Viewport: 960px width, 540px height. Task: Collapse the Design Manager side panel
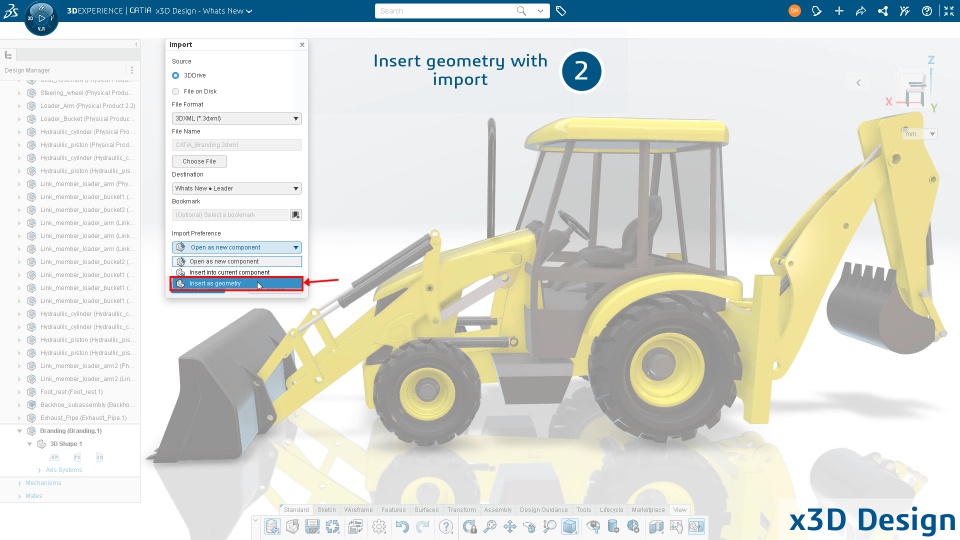[137, 45]
